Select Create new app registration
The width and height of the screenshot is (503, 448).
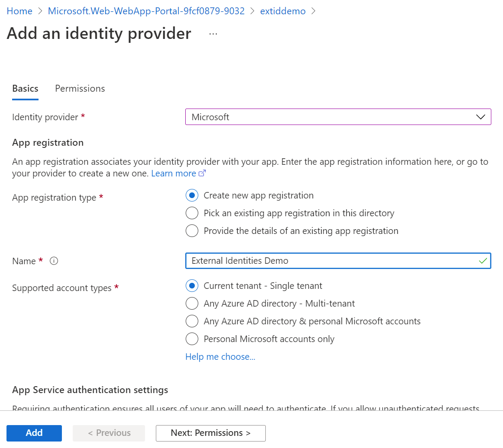coord(192,195)
